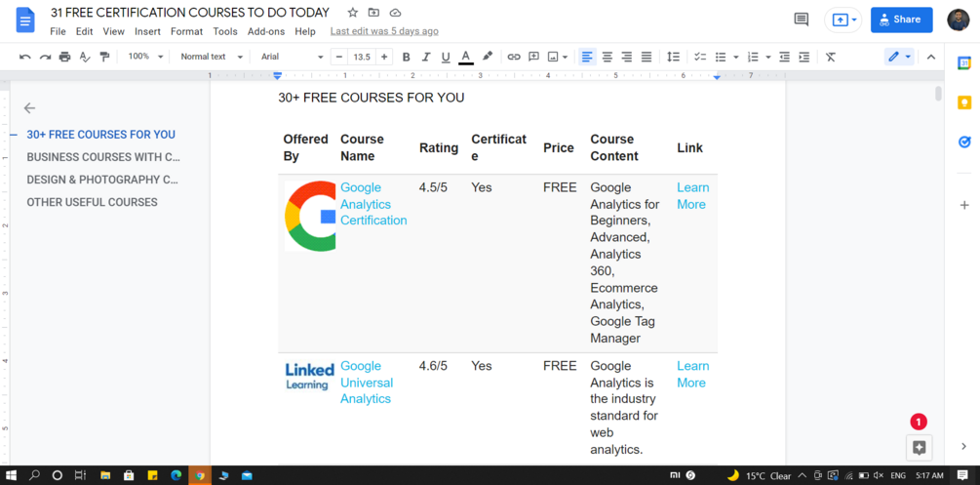Click the font size field 13.5
The width and height of the screenshot is (980, 485).
coord(362,57)
